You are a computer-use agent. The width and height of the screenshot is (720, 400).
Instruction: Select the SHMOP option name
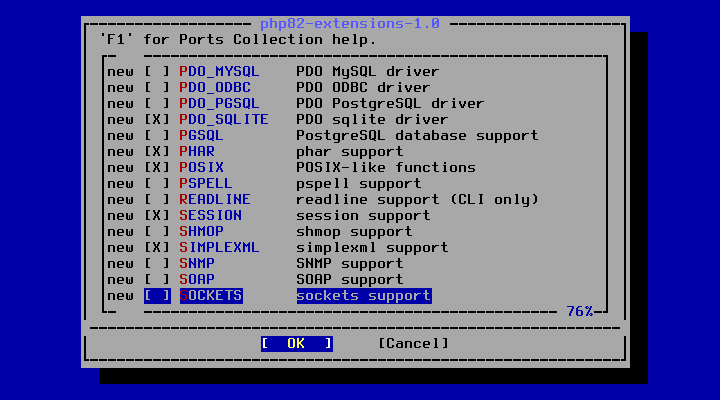click(x=202, y=231)
